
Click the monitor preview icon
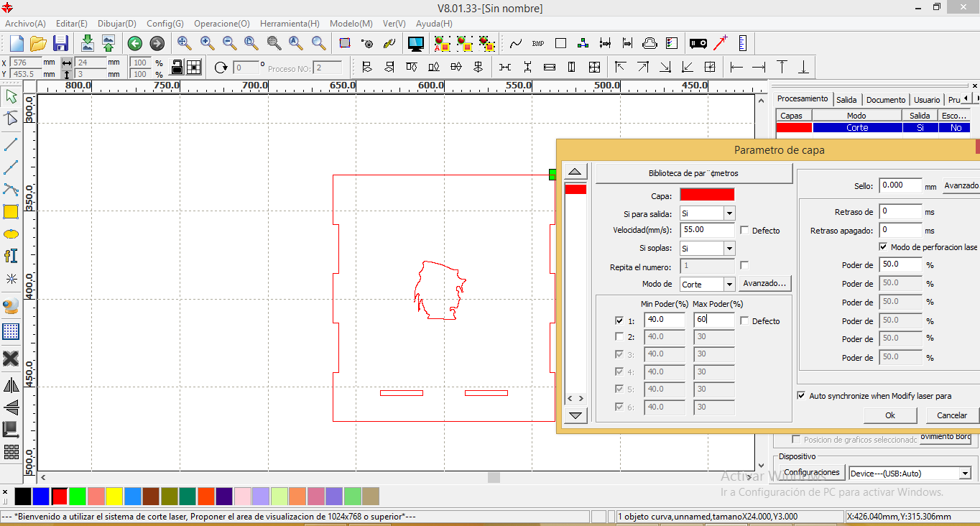[x=416, y=44]
